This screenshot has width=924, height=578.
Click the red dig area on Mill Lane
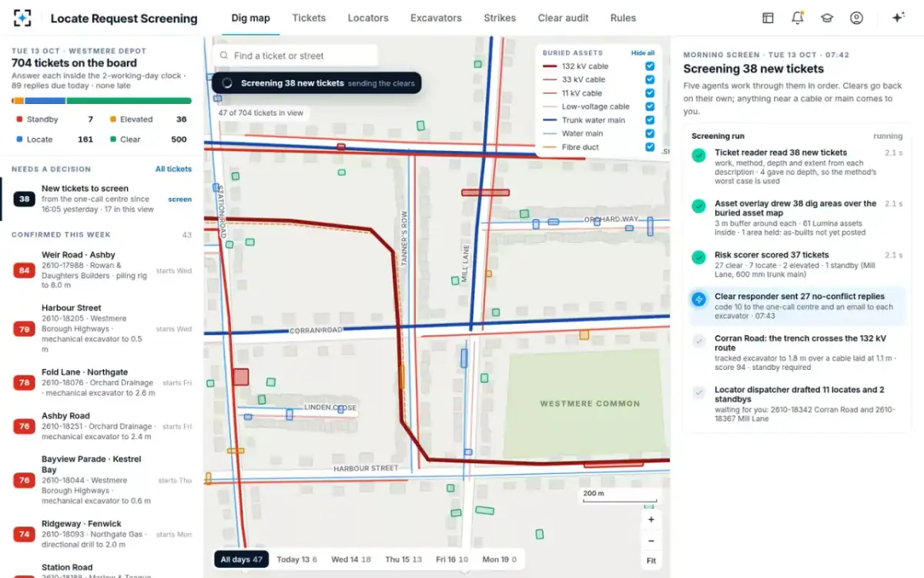(485, 193)
